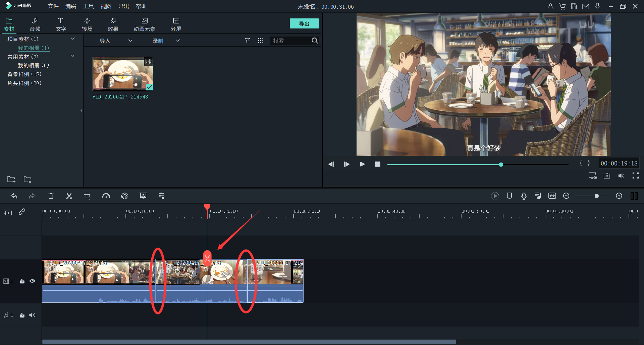
Task: Open the speed adjustment tool
Action: pos(106,196)
